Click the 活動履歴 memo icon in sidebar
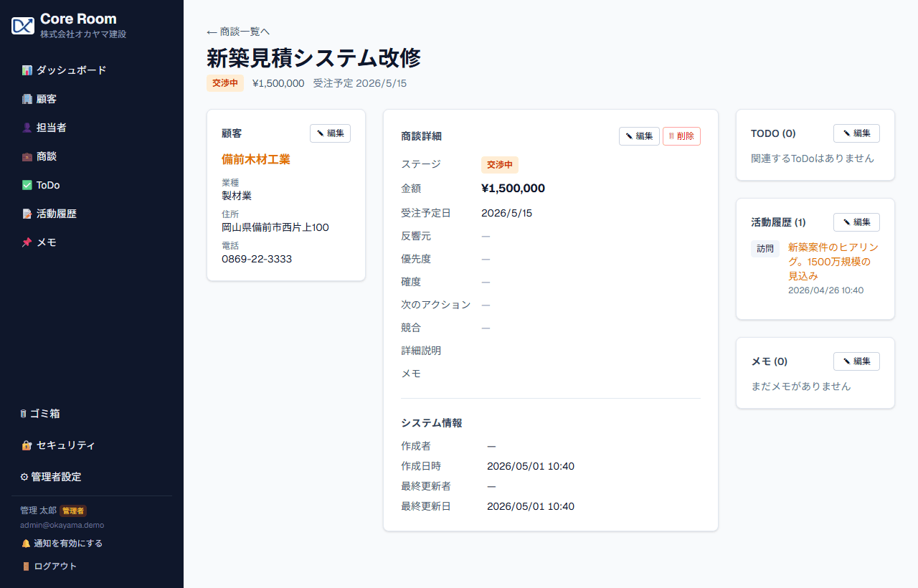This screenshot has height=588, width=918. click(x=27, y=214)
